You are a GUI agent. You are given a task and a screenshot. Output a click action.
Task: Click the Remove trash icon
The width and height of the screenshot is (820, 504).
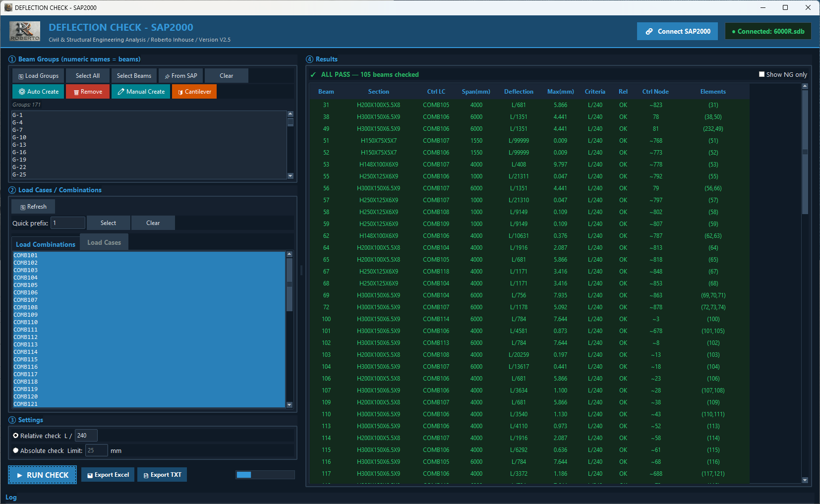pyautogui.click(x=76, y=92)
